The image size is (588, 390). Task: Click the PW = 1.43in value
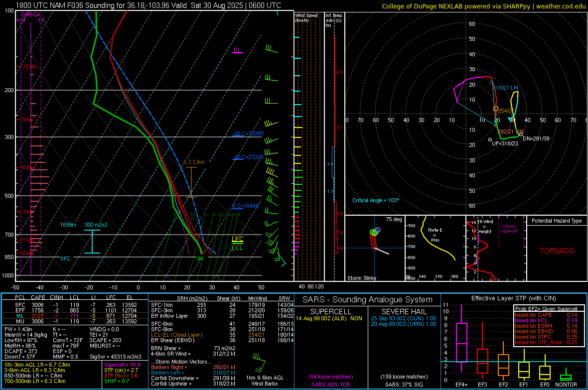pos(18,329)
